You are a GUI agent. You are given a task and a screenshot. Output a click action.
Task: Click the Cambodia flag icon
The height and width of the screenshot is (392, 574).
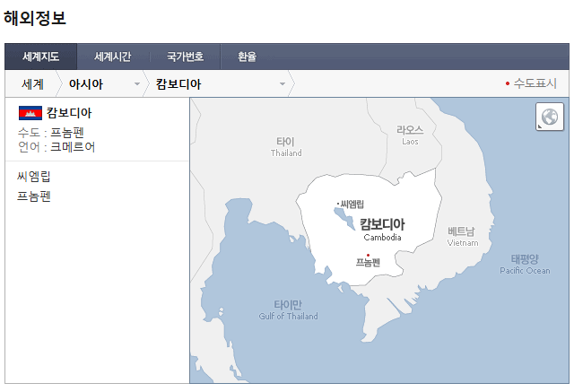tap(30, 113)
